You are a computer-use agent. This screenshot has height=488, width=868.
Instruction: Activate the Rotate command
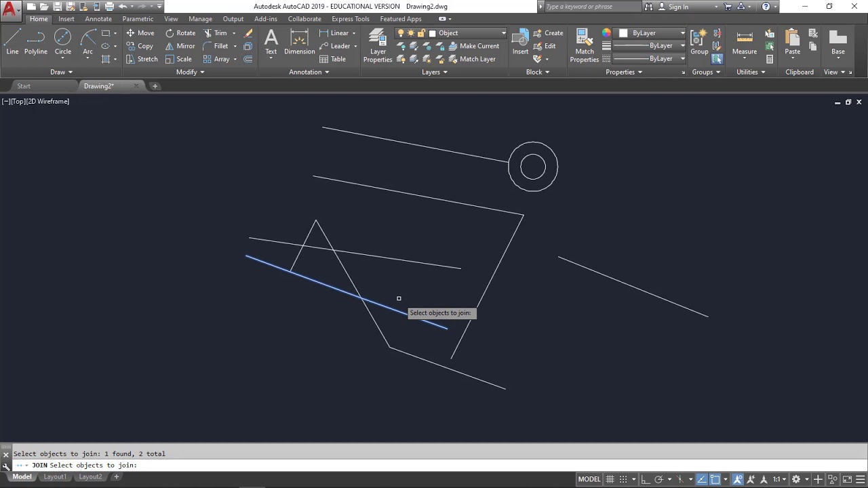coord(180,33)
